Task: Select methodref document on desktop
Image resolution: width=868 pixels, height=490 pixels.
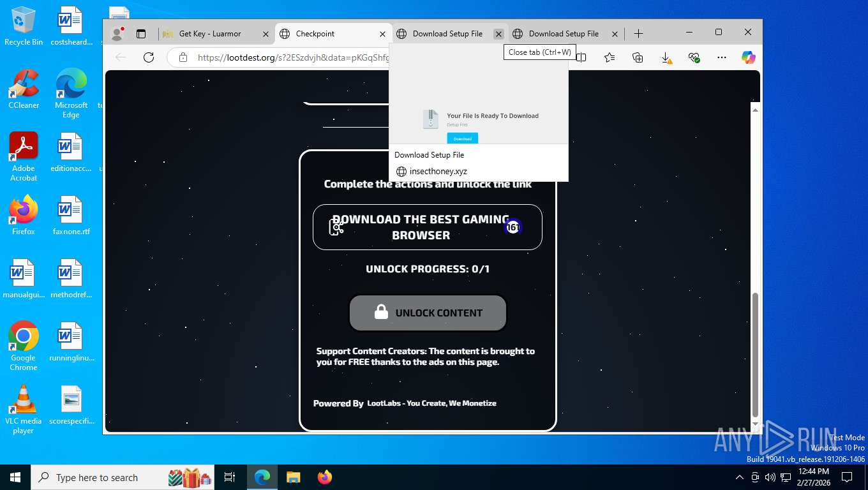Action: click(x=71, y=279)
